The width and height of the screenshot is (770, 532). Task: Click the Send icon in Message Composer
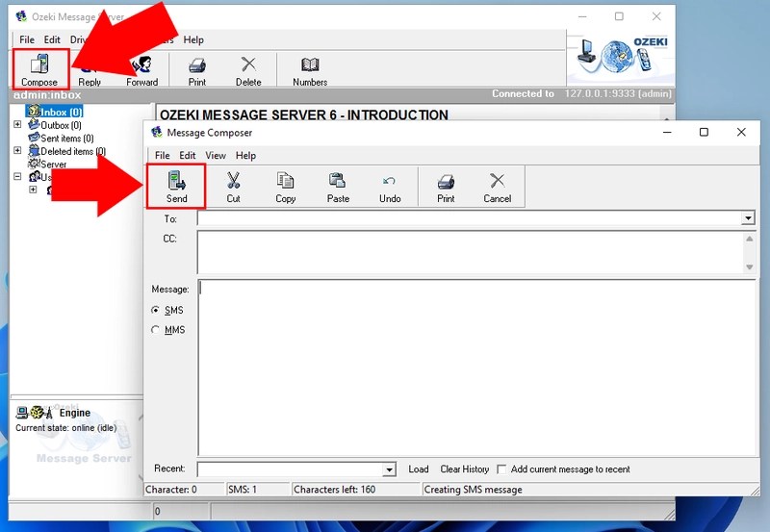click(177, 181)
